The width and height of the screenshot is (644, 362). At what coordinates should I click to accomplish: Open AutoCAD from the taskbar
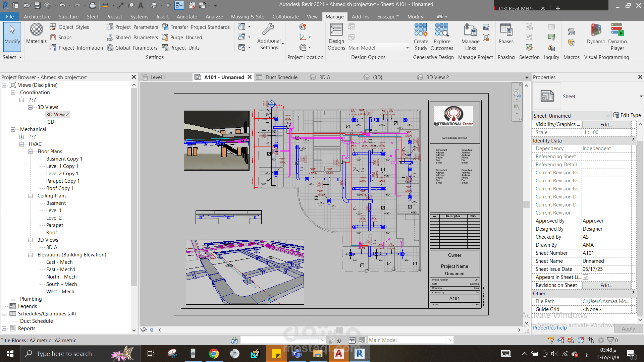pyautogui.click(x=338, y=354)
